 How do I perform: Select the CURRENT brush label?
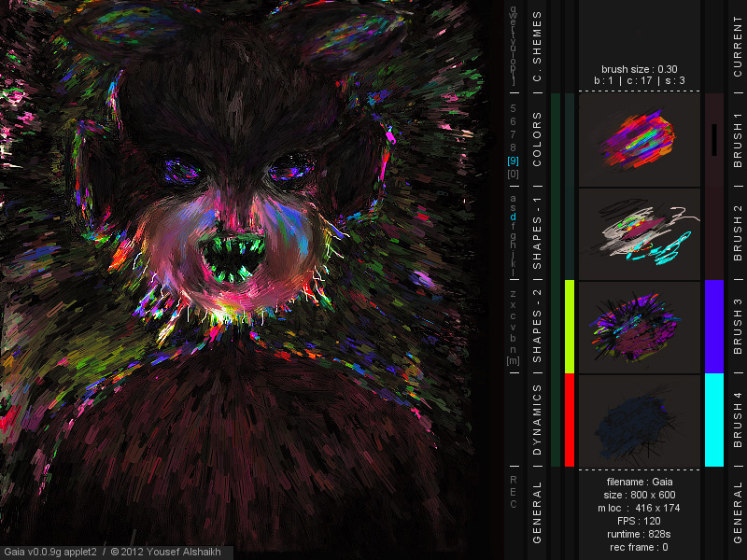click(738, 46)
